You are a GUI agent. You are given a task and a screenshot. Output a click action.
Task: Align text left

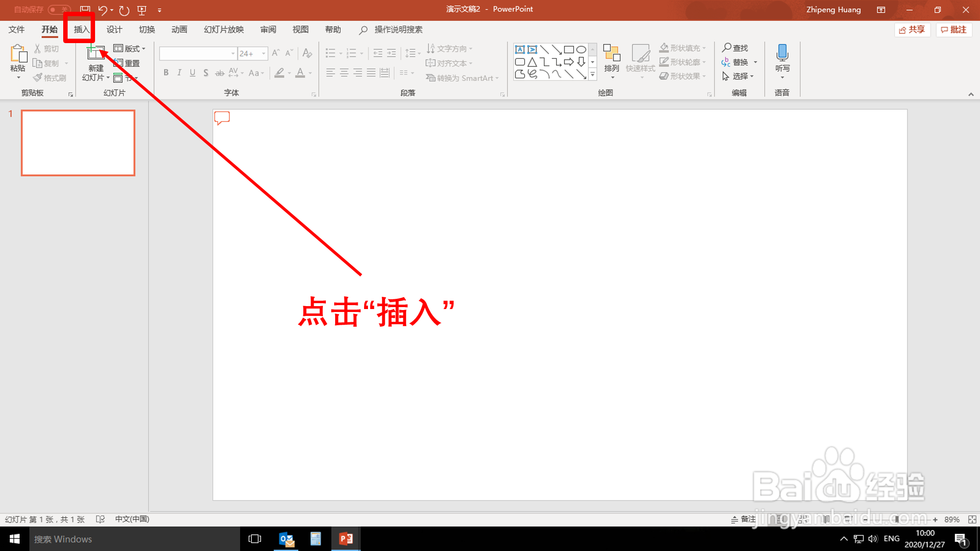coord(331,73)
